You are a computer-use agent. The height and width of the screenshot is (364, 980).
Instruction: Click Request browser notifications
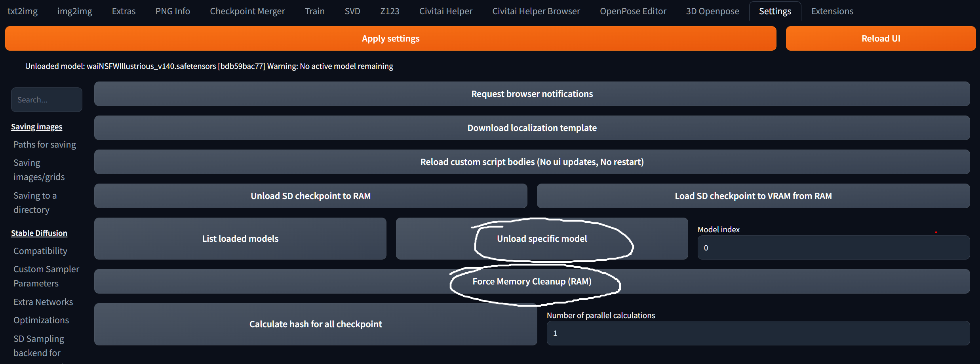point(532,94)
